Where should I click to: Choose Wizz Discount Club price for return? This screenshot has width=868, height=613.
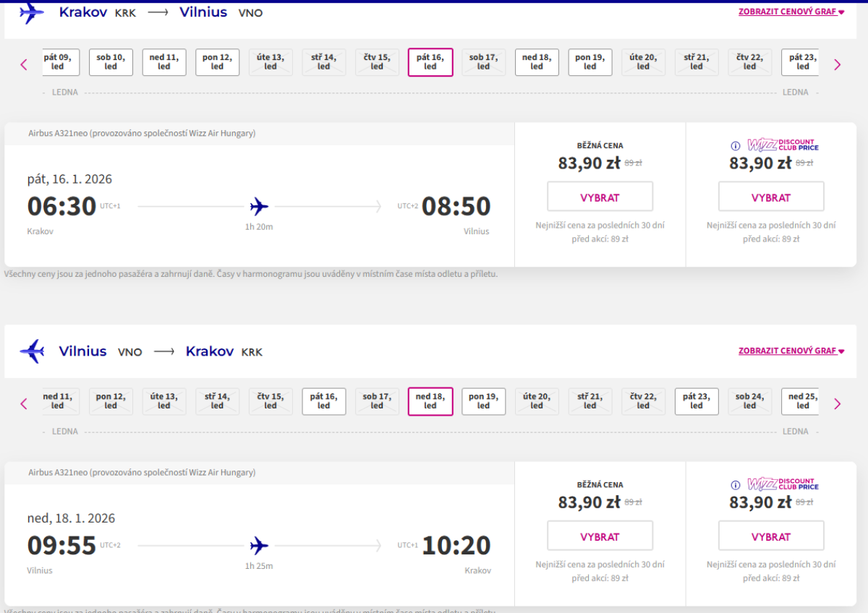(770, 536)
